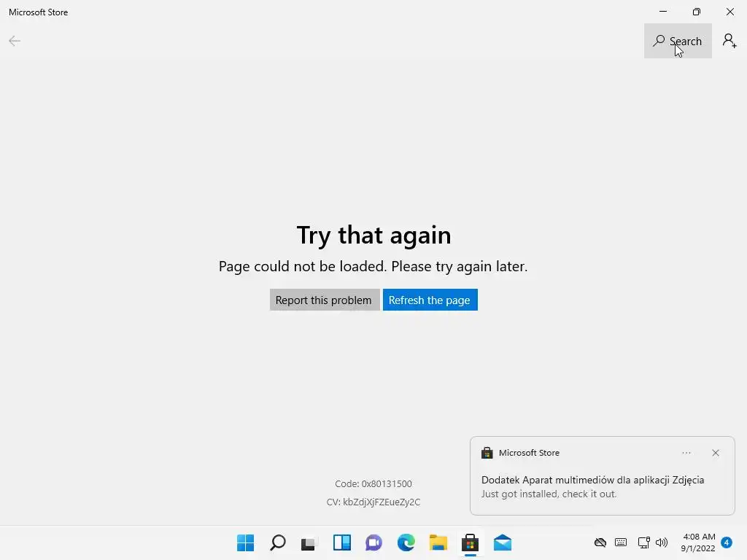Open clock and date 4:08 AM
Viewport: 747px width, 560px height.
point(698,542)
